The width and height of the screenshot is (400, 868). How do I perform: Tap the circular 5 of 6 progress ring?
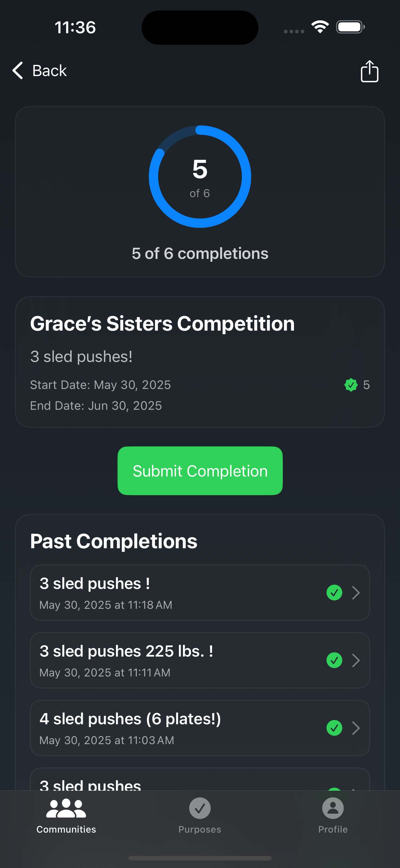point(200,177)
